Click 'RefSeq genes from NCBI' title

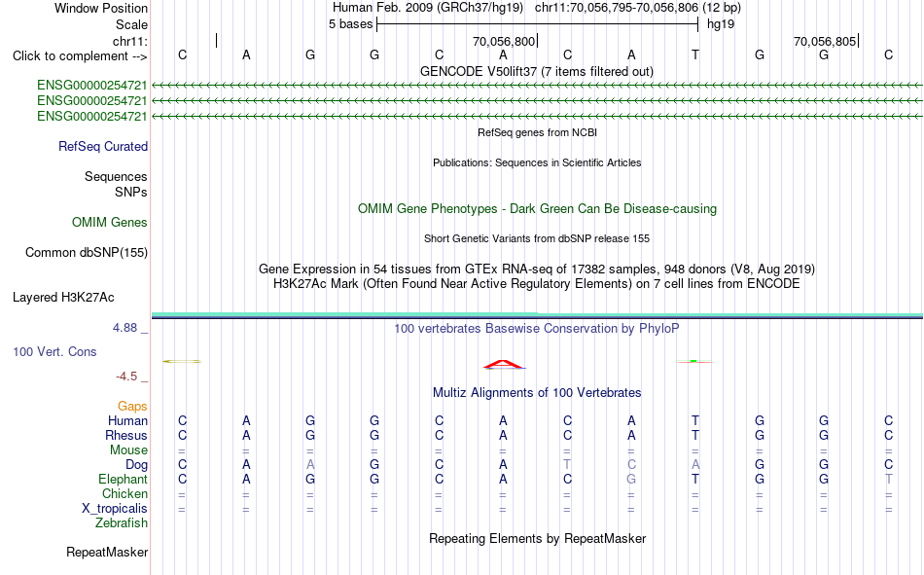[x=537, y=132]
